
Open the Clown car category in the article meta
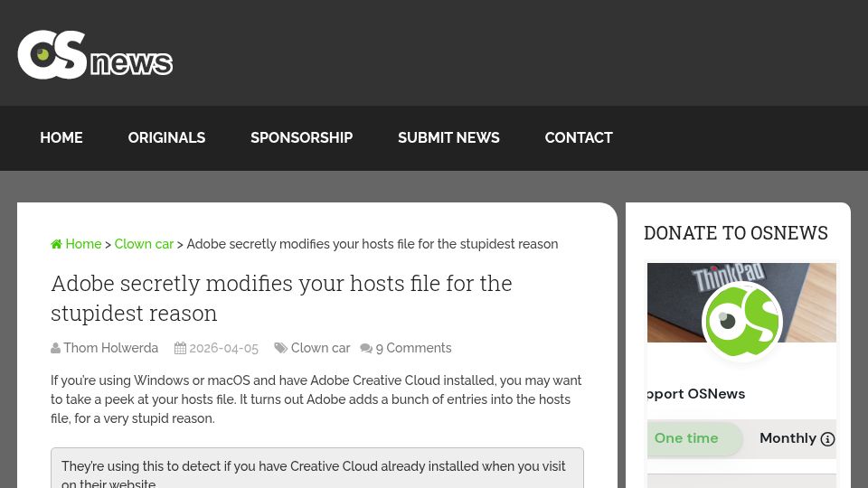[x=320, y=348]
